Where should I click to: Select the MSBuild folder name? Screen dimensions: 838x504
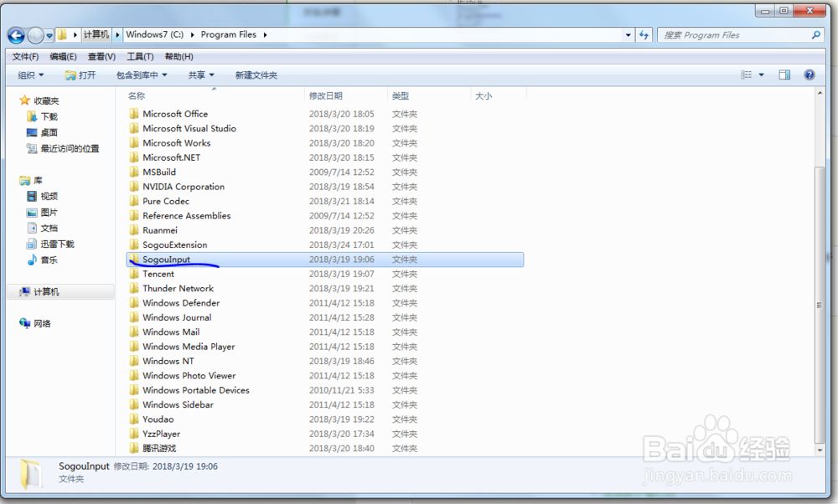coord(159,172)
